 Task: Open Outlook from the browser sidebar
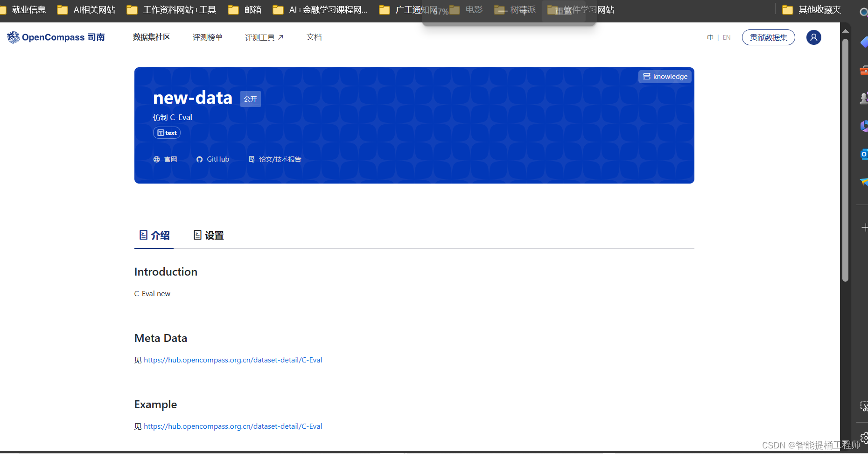[x=864, y=154]
